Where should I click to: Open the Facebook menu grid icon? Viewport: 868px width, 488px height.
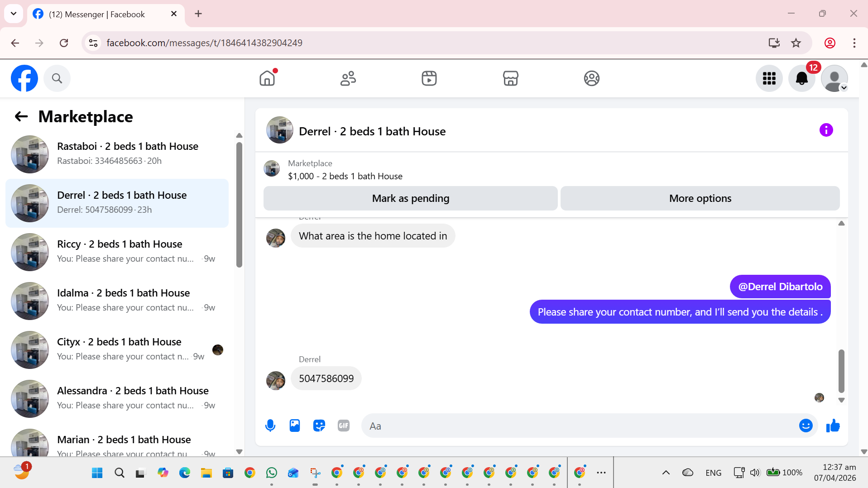pos(769,78)
